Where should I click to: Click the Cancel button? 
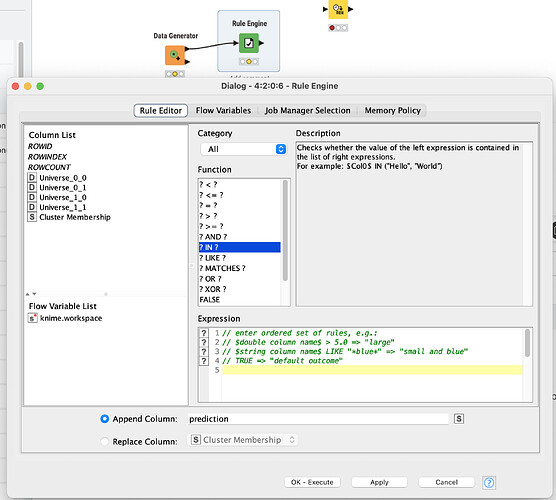(446, 482)
